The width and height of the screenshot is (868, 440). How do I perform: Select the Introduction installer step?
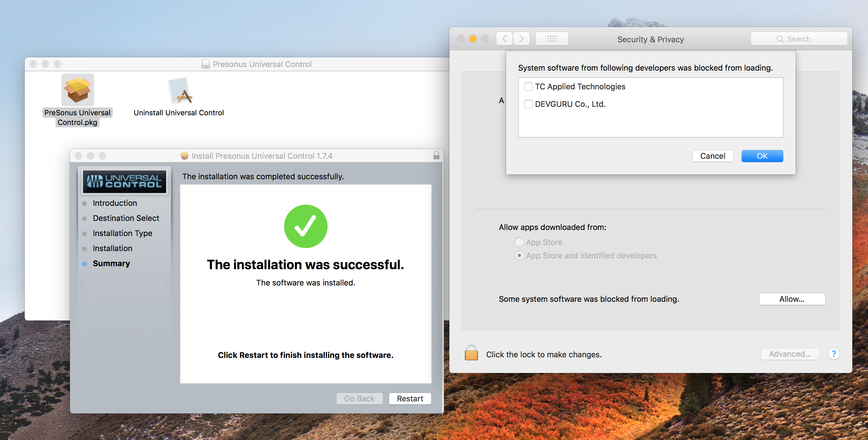pyautogui.click(x=115, y=203)
